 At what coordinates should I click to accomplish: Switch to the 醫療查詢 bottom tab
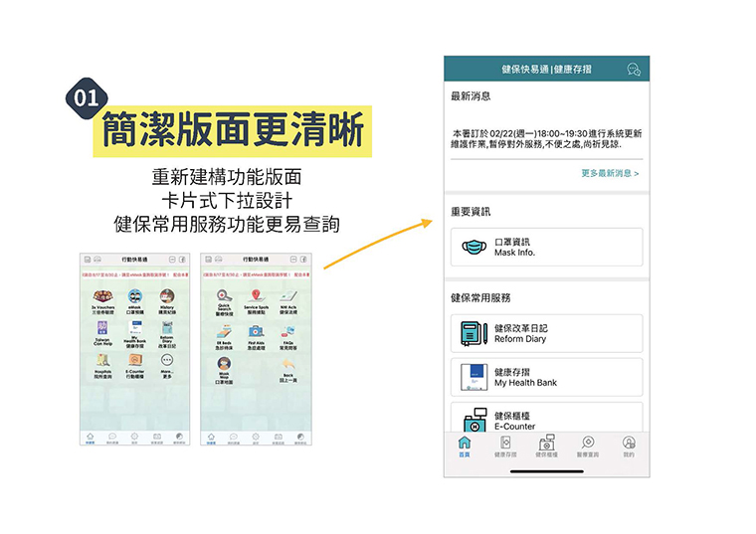click(588, 446)
